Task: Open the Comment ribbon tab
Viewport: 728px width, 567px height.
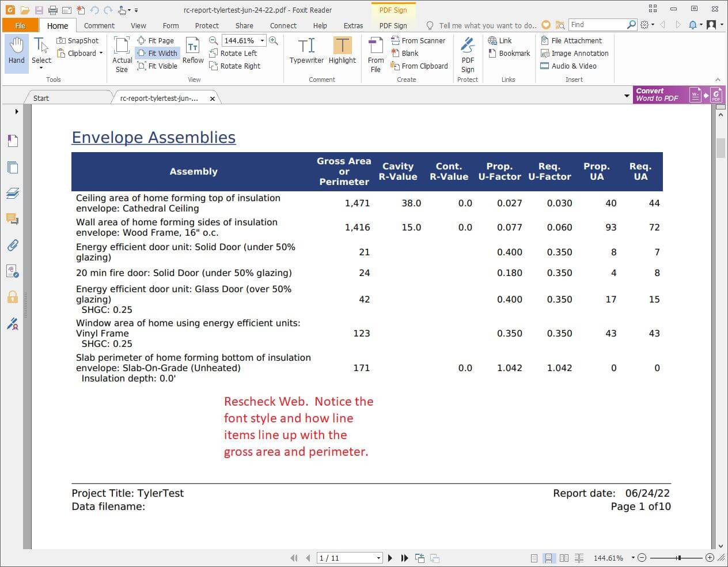Action: (99, 25)
